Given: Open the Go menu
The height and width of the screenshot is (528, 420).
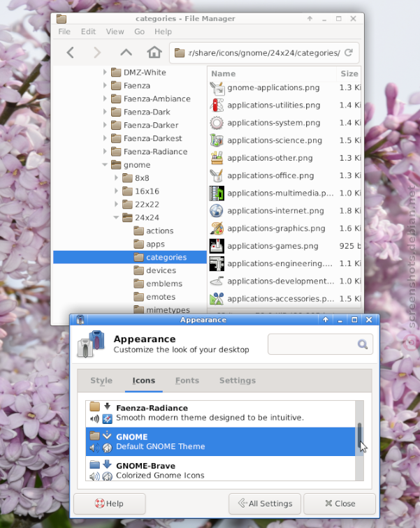Looking at the screenshot, I should click(140, 31).
